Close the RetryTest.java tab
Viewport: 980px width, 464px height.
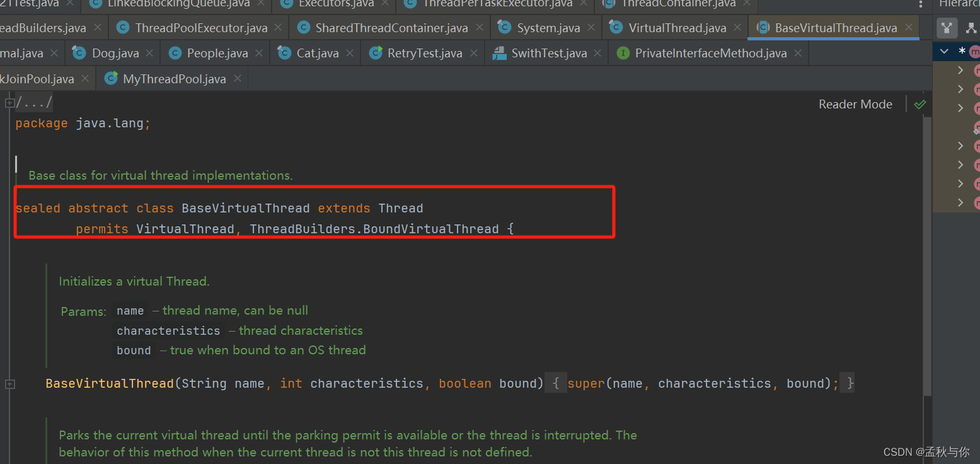pos(473,53)
